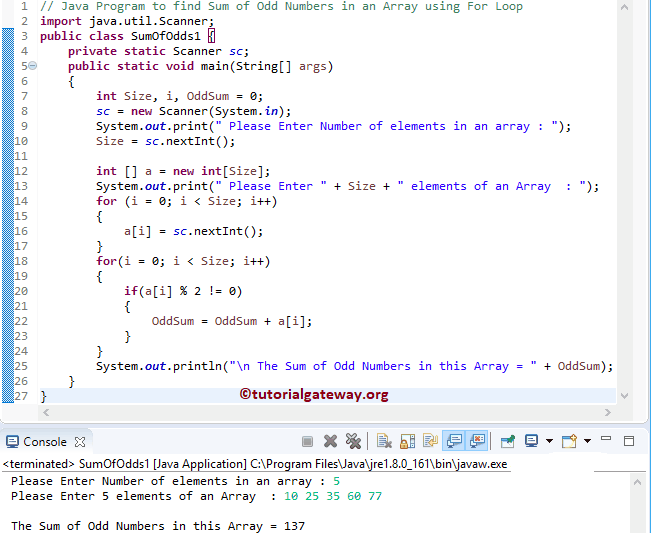
Task: Click 'int [] a = new int[Size];' line
Action: tap(183, 171)
